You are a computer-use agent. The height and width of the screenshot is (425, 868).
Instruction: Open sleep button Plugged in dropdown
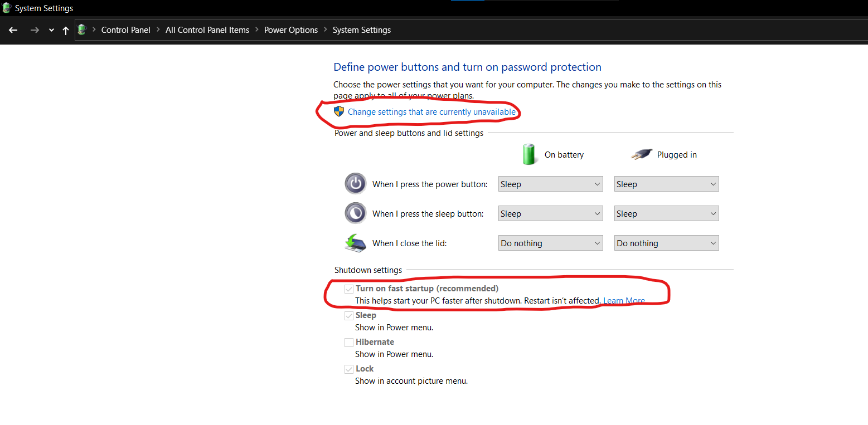(666, 214)
